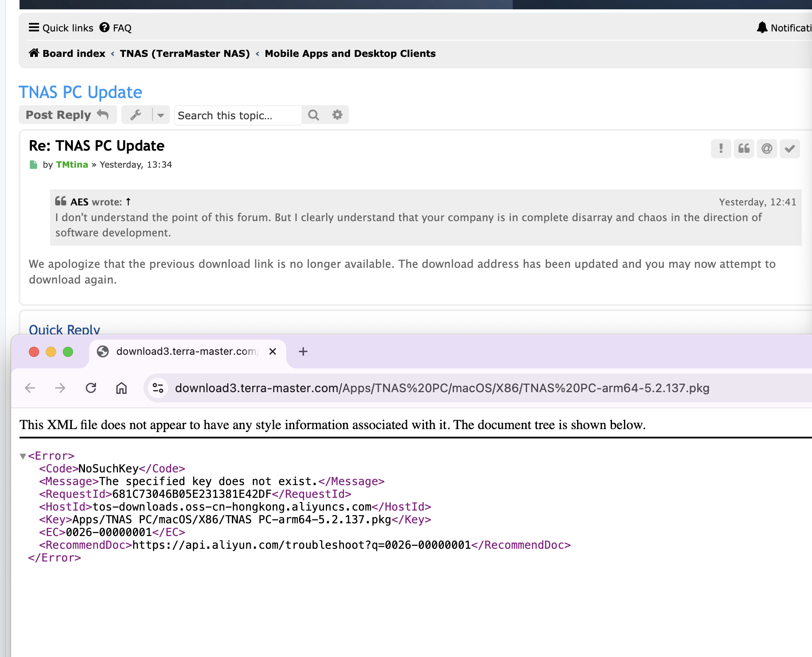812x657 pixels.
Task: Jump to AES's original post arrow
Action: tap(128, 202)
